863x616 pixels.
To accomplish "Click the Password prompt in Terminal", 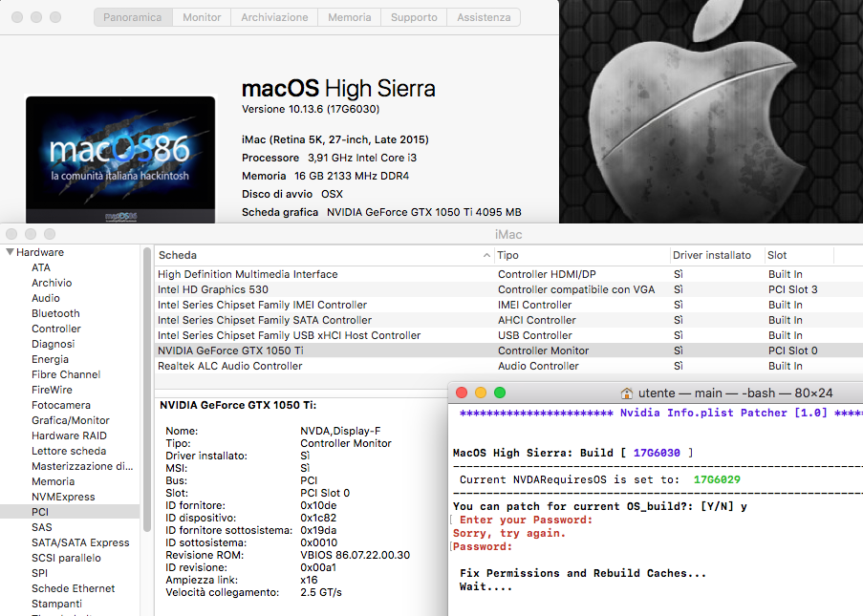I will pos(483,546).
